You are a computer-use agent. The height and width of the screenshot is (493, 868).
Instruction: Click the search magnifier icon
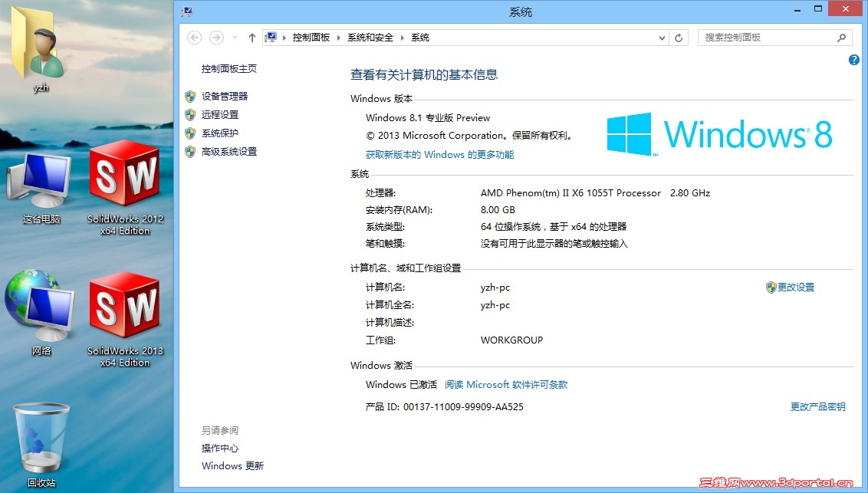coord(841,38)
